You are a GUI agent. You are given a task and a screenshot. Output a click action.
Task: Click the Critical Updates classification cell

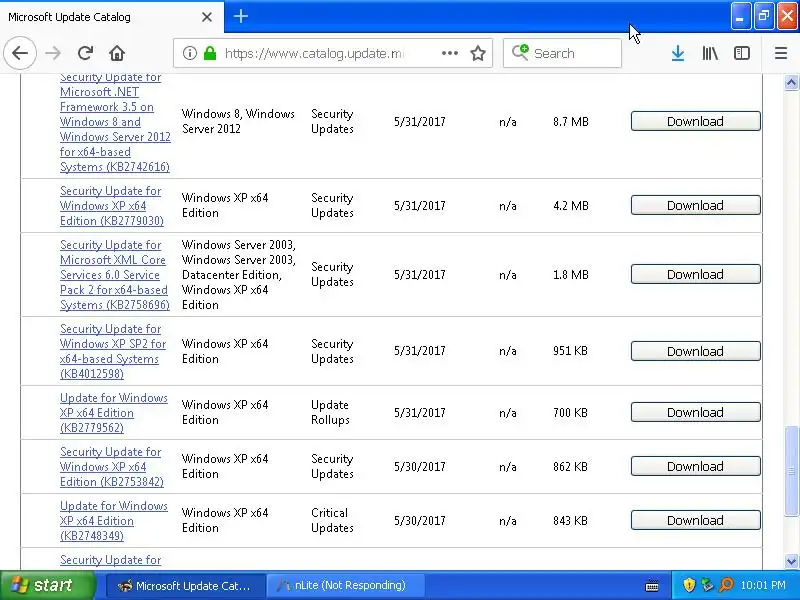coord(332,520)
